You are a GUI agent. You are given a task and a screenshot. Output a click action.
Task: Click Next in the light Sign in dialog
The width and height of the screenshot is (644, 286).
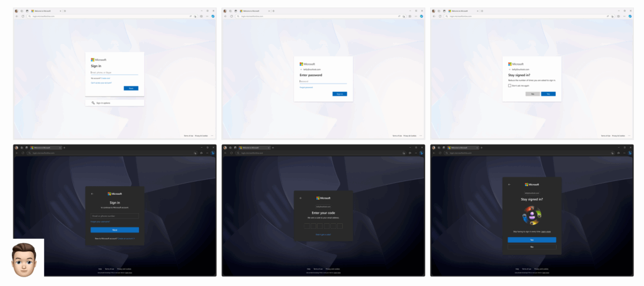[x=131, y=88]
